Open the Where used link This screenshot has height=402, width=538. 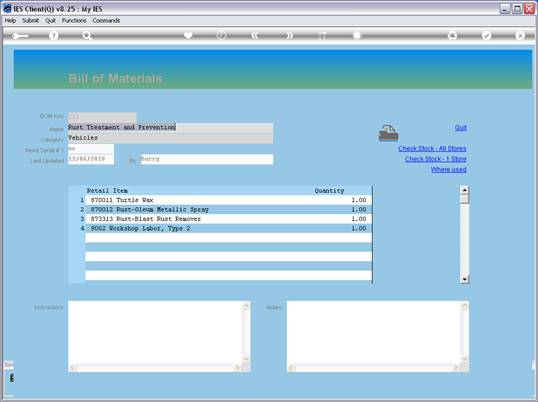tap(448, 169)
